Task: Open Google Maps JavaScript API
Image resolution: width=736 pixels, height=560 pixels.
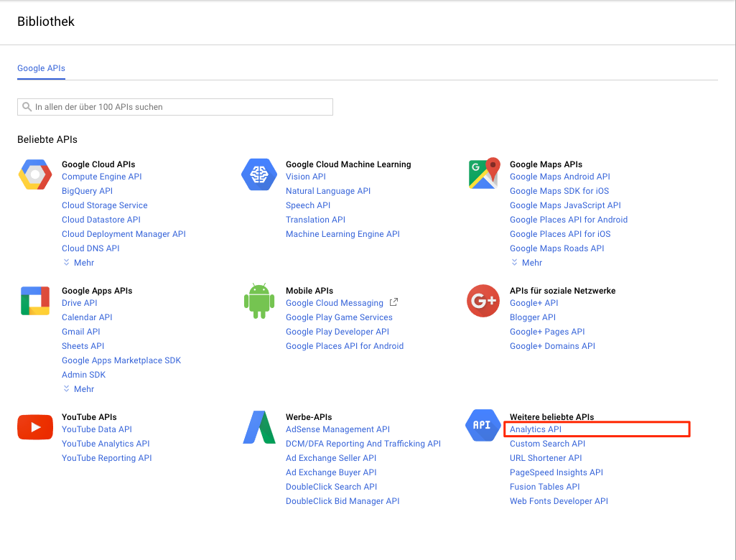Action: coord(565,205)
